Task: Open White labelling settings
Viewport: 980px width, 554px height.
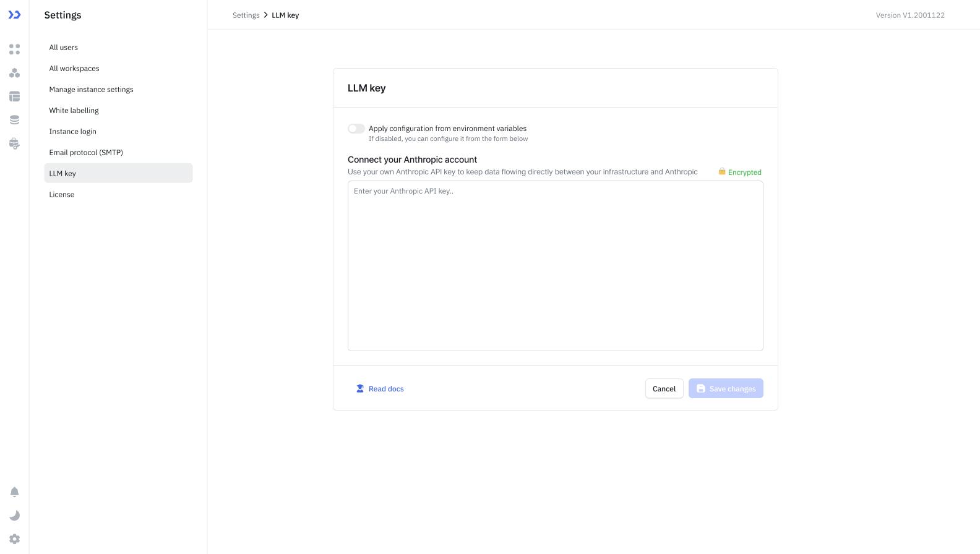Action: click(74, 111)
